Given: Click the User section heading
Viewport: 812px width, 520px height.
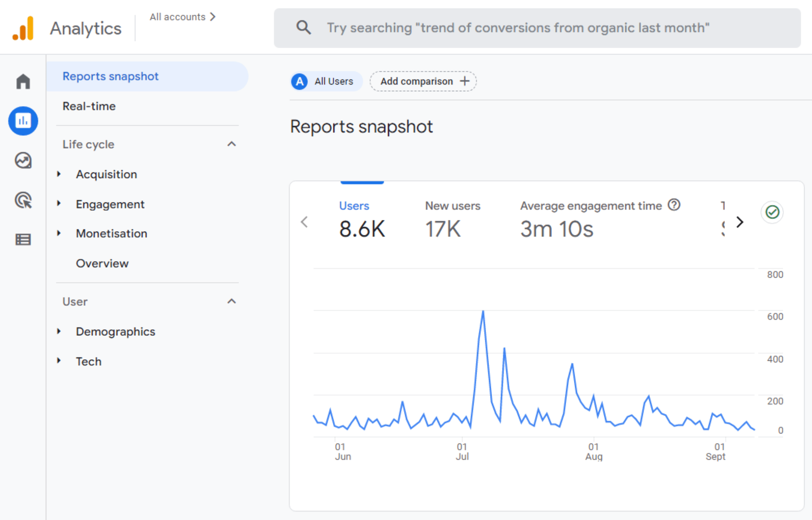Looking at the screenshot, I should pos(75,302).
